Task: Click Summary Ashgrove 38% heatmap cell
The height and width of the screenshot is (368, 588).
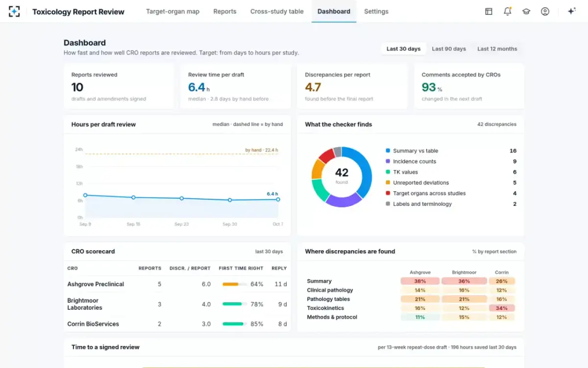Action: point(420,281)
